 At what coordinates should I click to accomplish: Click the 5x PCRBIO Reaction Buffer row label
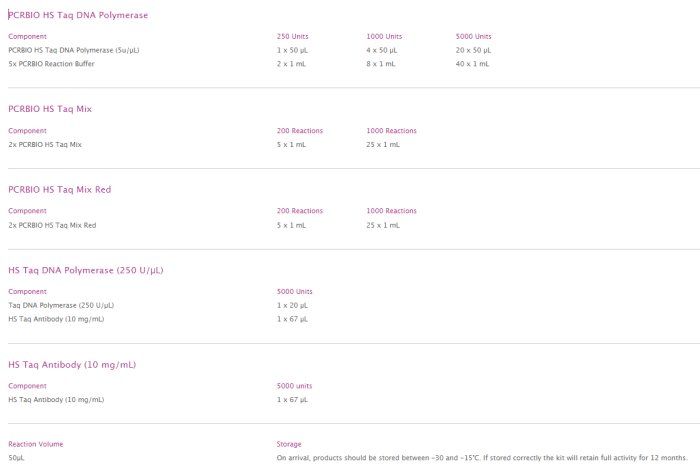point(51,63)
